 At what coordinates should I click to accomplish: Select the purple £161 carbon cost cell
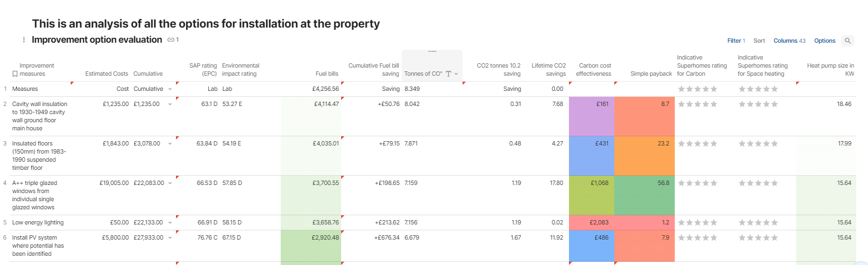pos(591,116)
